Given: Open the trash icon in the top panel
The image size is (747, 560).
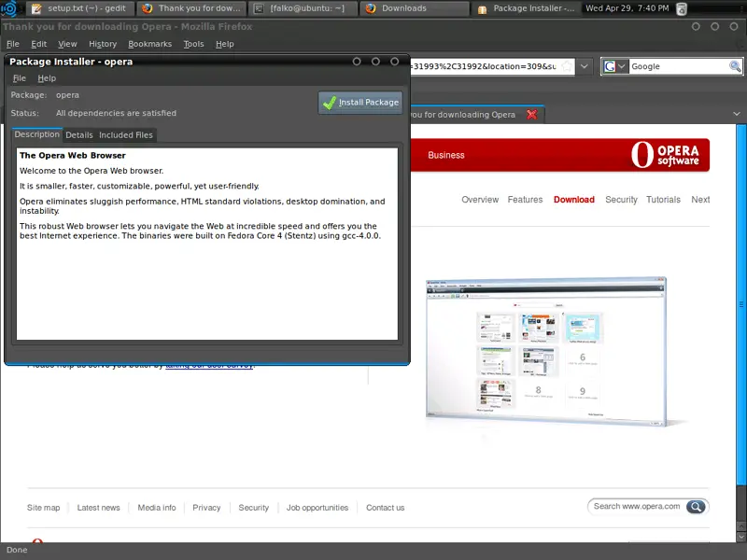Looking at the screenshot, I should click(682, 8).
